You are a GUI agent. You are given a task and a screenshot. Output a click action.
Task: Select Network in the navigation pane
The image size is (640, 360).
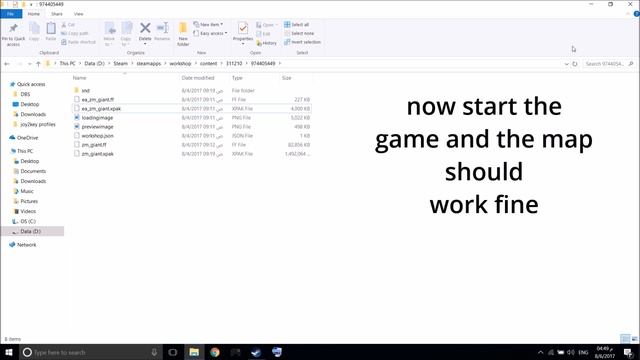pos(27,245)
